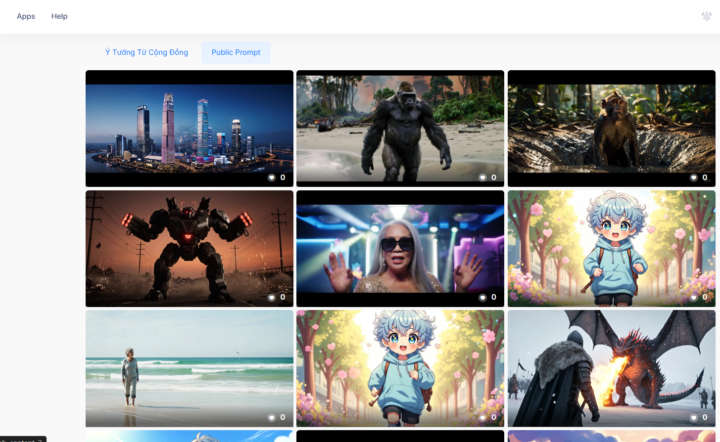Like the standing anime child image
This screenshot has height=442, width=720.
click(x=693, y=297)
